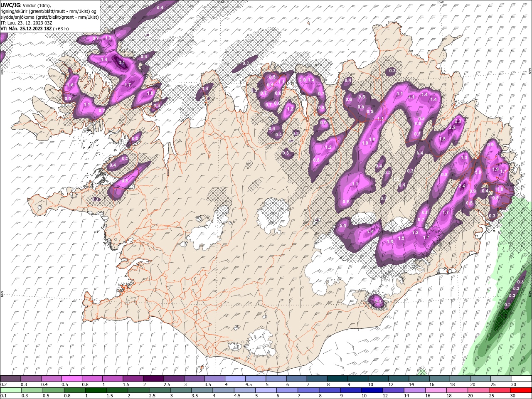Select the '3.1' snowfall value in the Westfjords
532x399 pixels.
[x=122, y=62]
